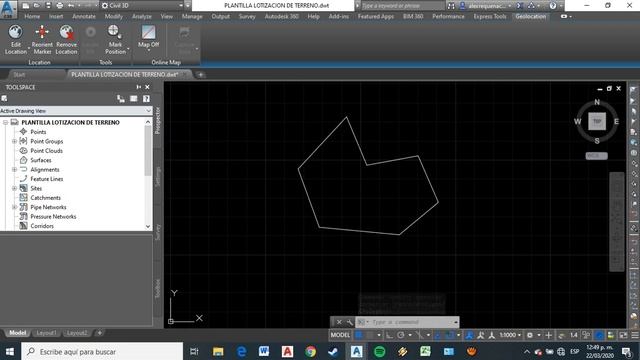Click the Open file icon in quick access toolbar
Image resolution: width=640 pixels, height=360 pixels.
click(x=37, y=6)
